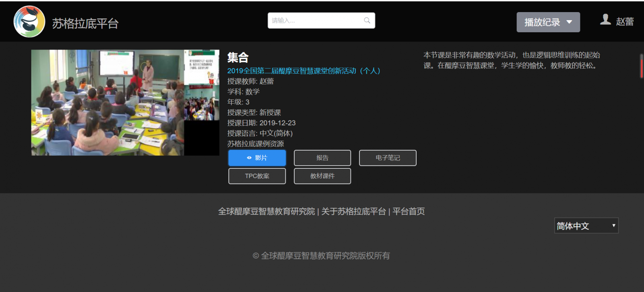Screen dimensions: 644x292
Task: Open the 关于苏格拉底平台 footer link
Action: pos(353,211)
